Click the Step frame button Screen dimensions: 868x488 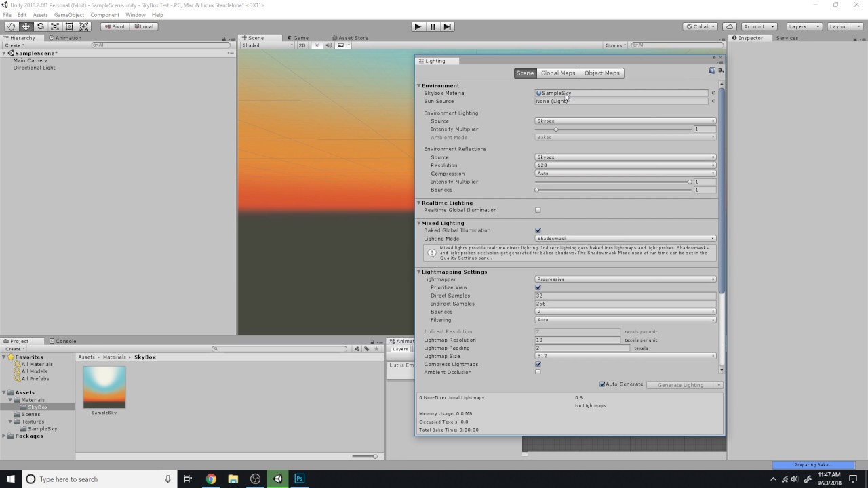pyautogui.click(x=447, y=26)
